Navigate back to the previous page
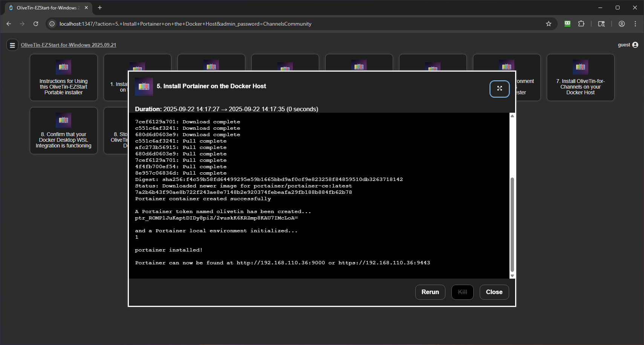644x345 pixels. [9, 24]
